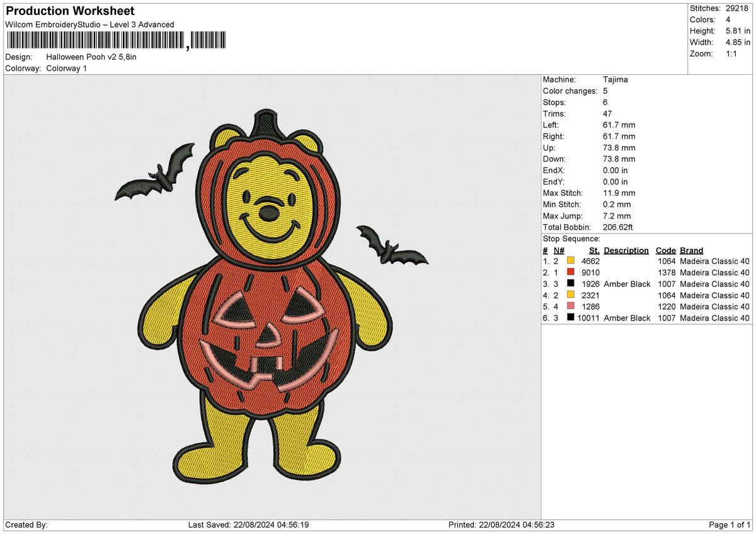Click the barcode under the Wilcom header

click(117, 41)
